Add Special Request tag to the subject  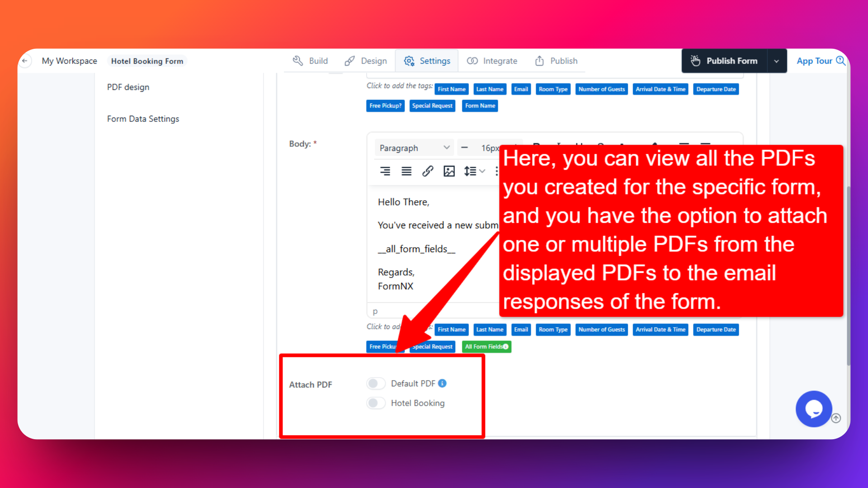click(432, 106)
